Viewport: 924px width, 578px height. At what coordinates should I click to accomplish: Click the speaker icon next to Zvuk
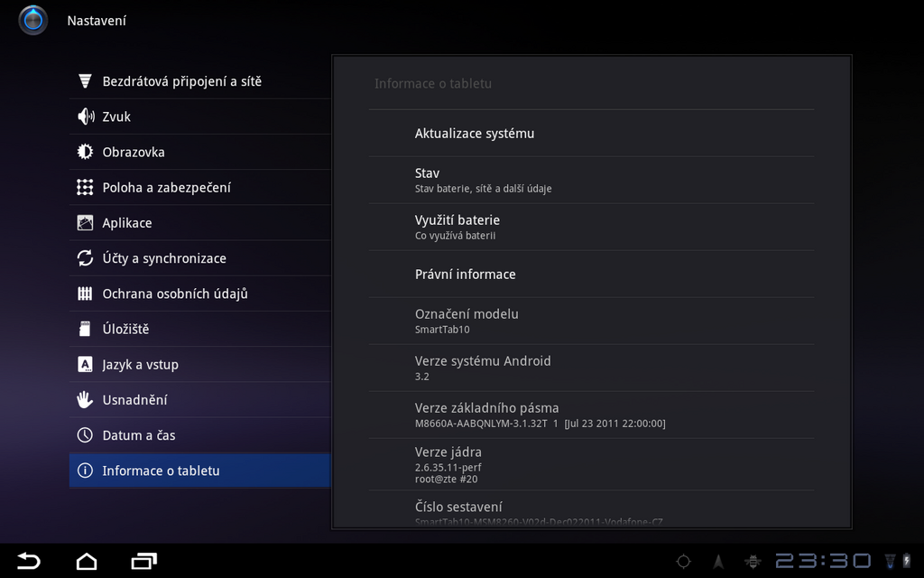85,117
